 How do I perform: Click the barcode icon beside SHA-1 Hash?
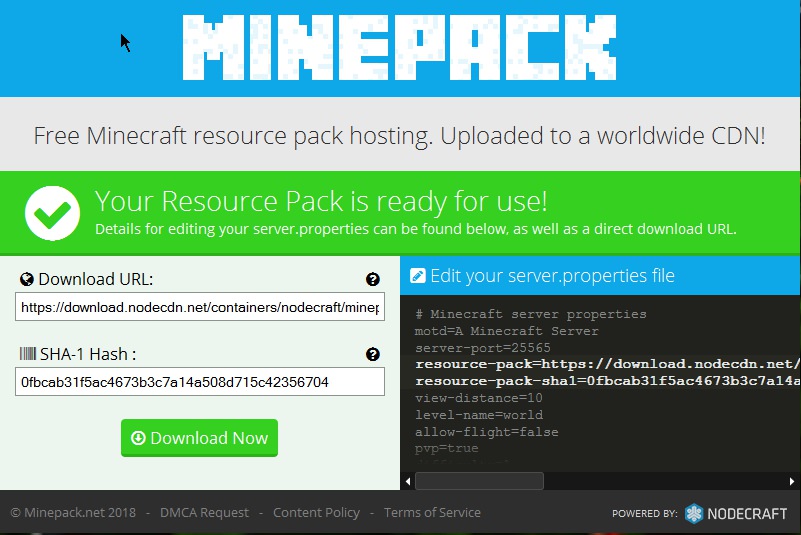coord(28,354)
